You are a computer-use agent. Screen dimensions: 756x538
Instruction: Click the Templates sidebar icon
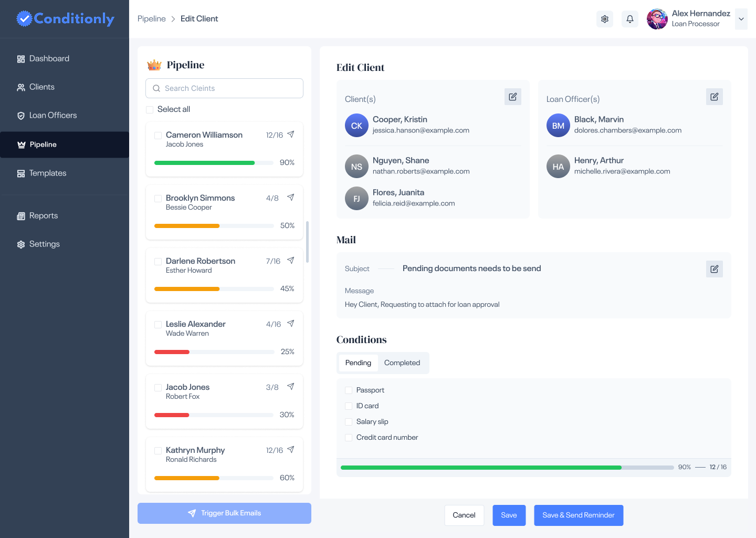point(21,173)
